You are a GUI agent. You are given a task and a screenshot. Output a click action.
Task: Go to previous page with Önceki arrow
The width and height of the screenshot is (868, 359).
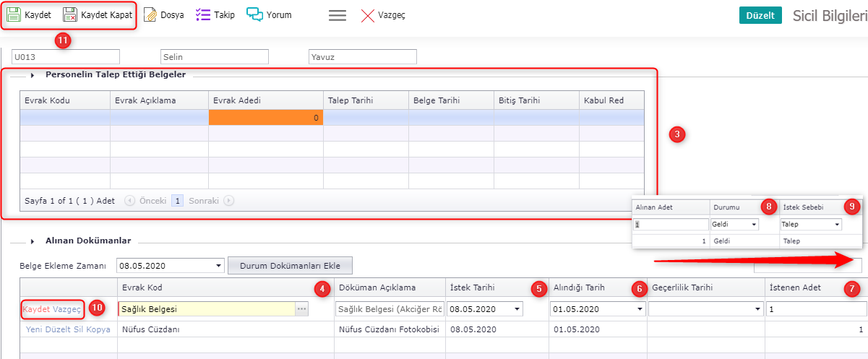(x=130, y=201)
